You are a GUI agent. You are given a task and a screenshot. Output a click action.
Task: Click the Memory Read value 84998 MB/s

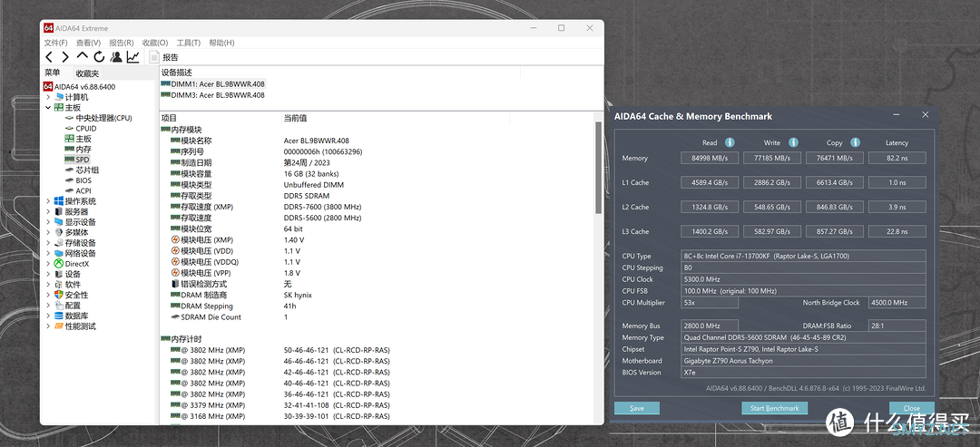710,158
